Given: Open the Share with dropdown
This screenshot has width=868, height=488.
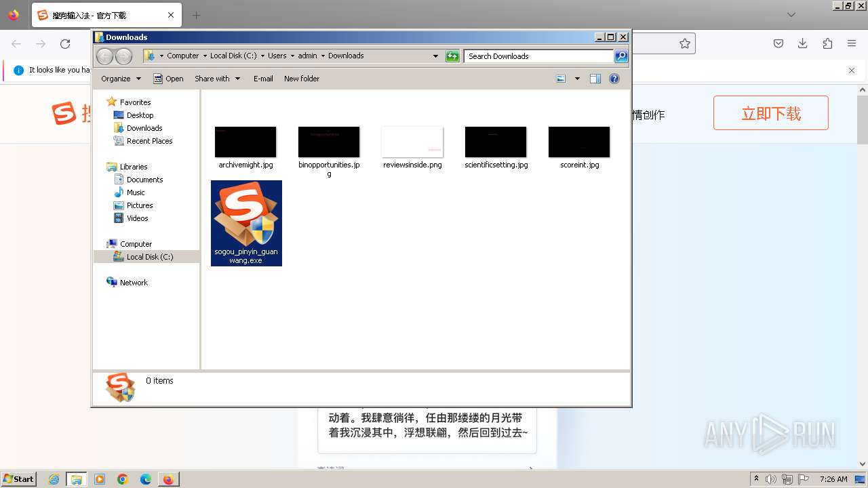Looking at the screenshot, I should 217,79.
